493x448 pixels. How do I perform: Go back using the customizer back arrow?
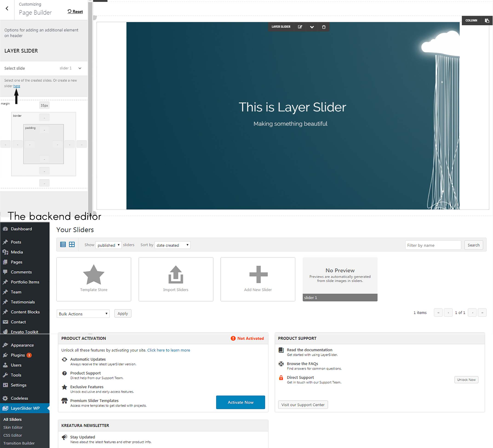(x=7, y=9)
